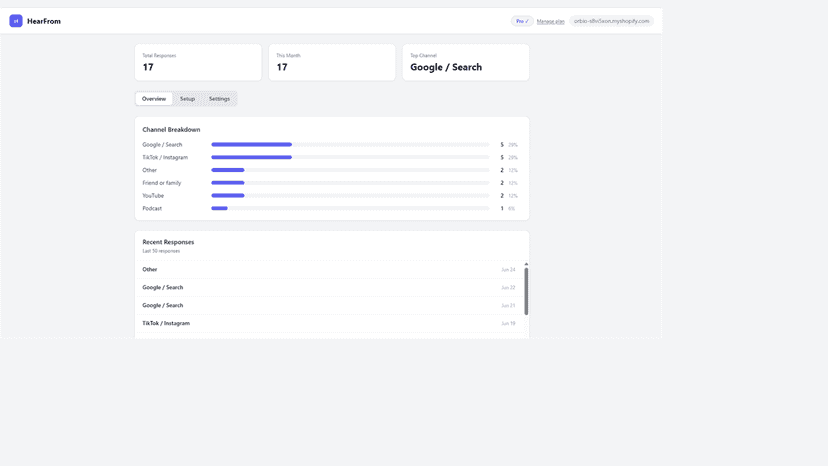Click the Friend or family label
This screenshot has width=828, height=466.
pyautogui.click(x=162, y=183)
